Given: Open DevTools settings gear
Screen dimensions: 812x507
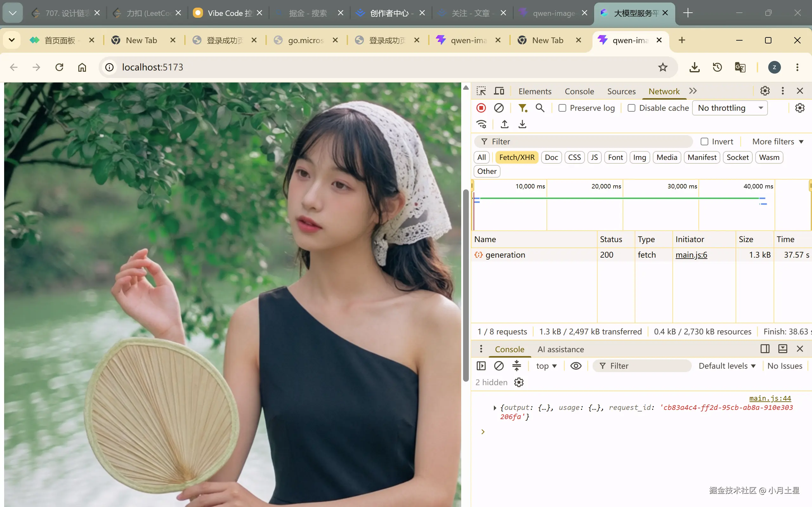Looking at the screenshot, I should 765,91.
